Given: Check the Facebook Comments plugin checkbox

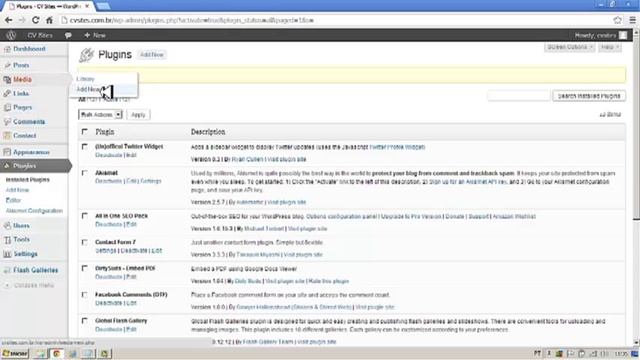Looking at the screenshot, I should tap(84, 294).
